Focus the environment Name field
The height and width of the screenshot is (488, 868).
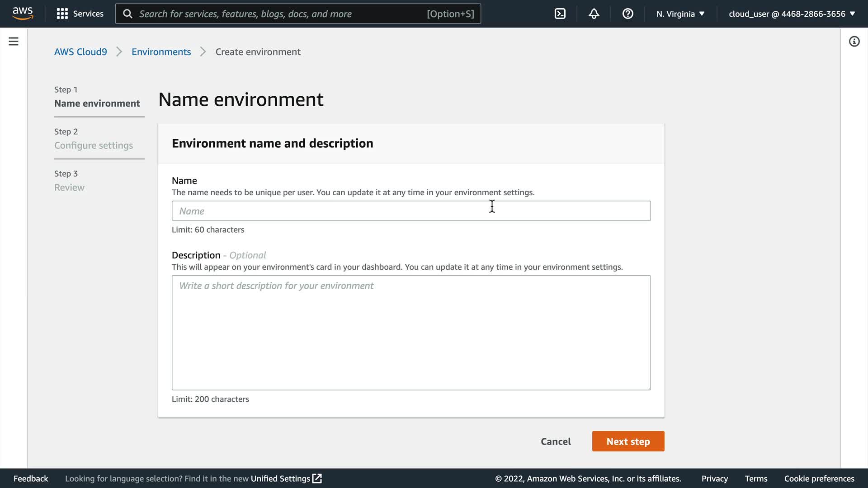(410, 211)
